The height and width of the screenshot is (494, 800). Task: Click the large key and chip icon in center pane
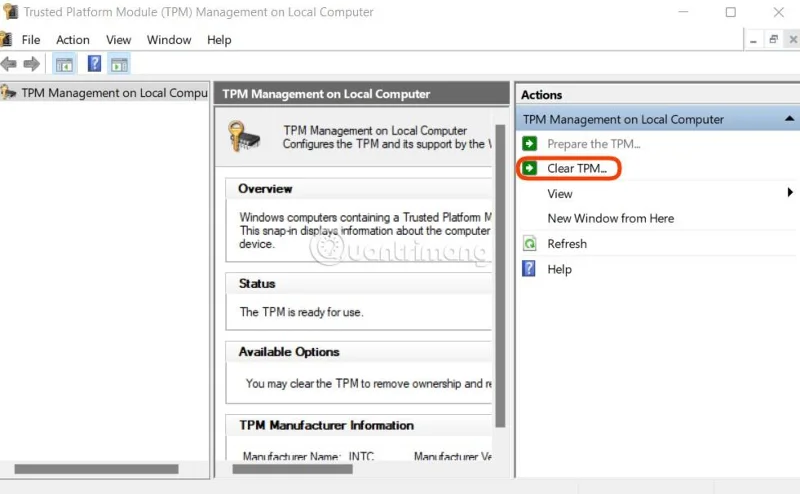point(244,136)
